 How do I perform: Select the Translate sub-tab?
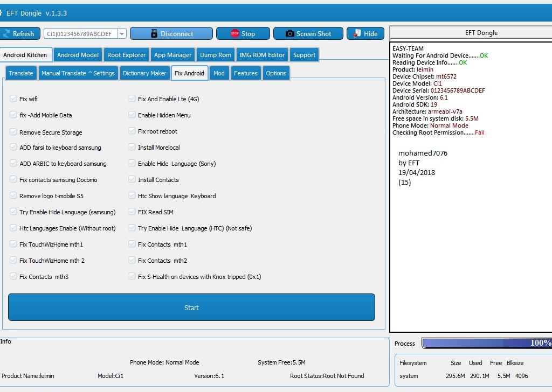click(x=21, y=73)
